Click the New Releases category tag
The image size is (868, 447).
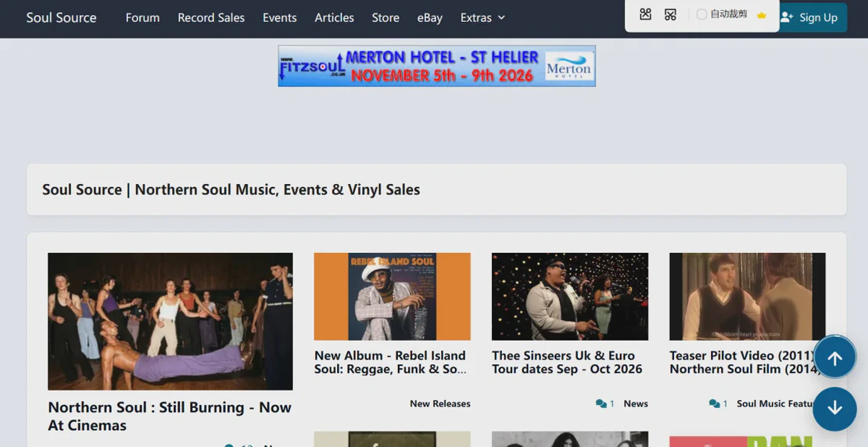tap(440, 404)
